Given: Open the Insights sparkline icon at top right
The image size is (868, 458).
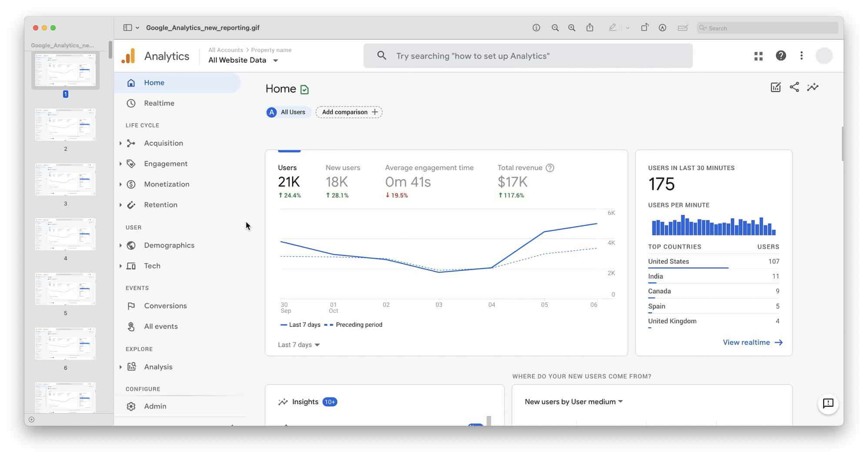Looking at the screenshot, I should (x=813, y=87).
